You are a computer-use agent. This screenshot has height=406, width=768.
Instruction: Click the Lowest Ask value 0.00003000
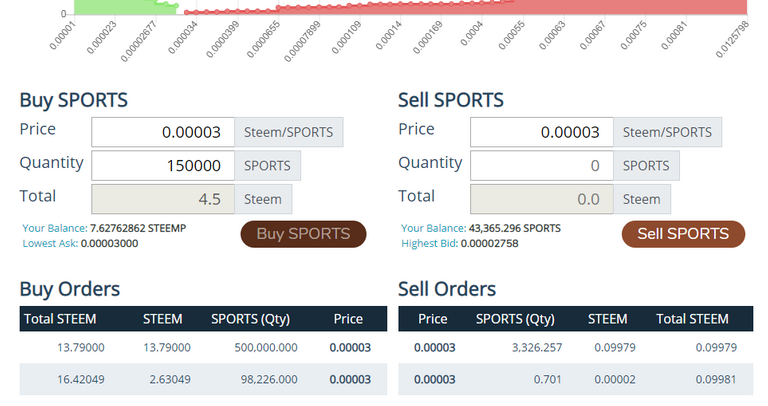[109, 243]
